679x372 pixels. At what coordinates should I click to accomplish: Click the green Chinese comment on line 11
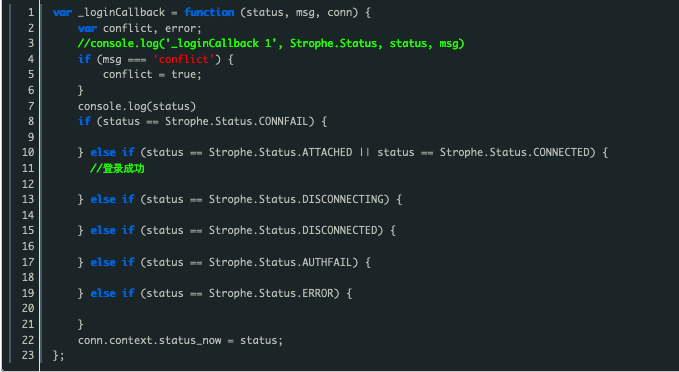tap(117, 168)
